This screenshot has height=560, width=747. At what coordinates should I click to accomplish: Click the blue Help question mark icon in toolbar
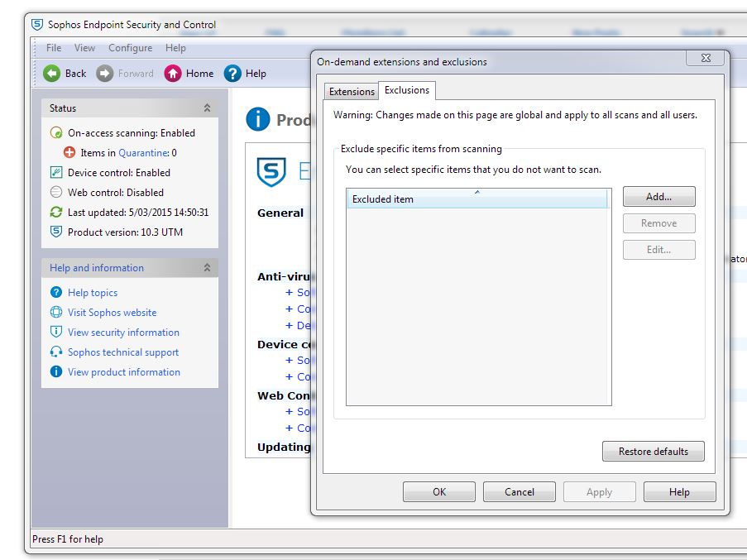[x=232, y=74]
